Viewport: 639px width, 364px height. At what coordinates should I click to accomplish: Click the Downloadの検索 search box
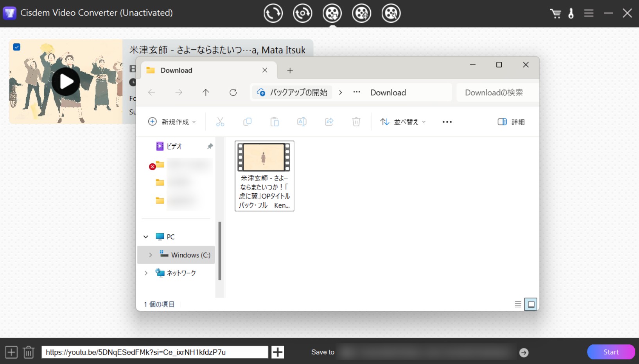click(x=497, y=93)
